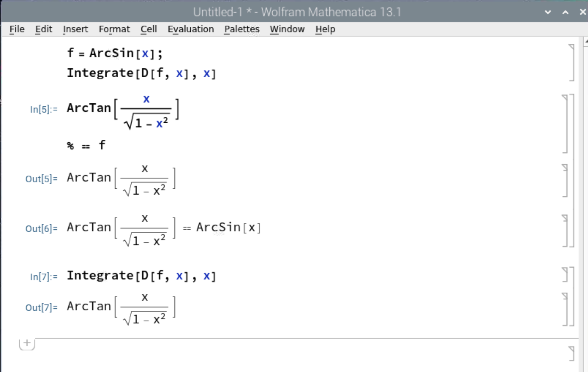
Task: Place cursor in ArcSin[x] output expression
Action: 228,228
